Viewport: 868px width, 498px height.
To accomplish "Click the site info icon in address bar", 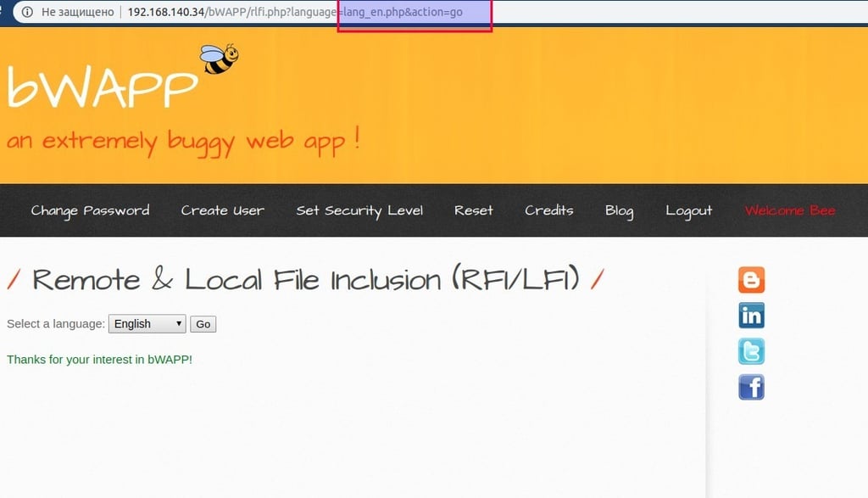I will pos(27,12).
